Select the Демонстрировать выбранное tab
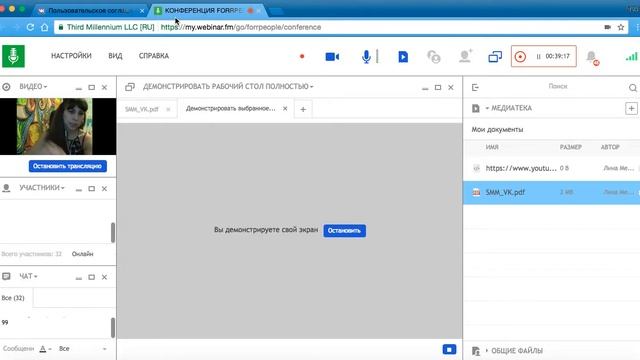The height and width of the screenshot is (360, 640). pyautogui.click(x=231, y=109)
